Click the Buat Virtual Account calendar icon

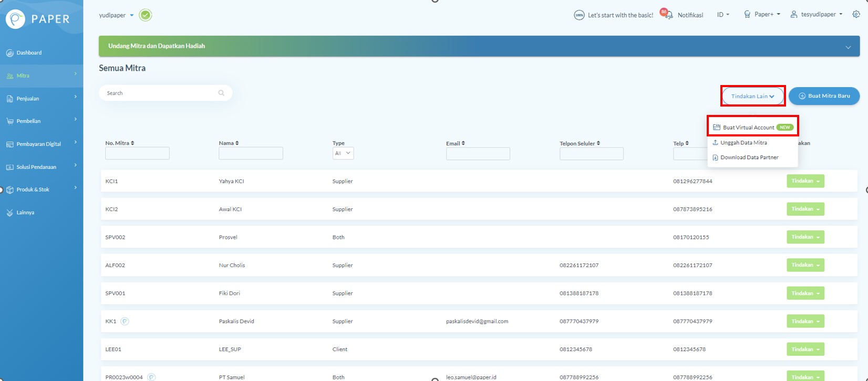tap(716, 128)
